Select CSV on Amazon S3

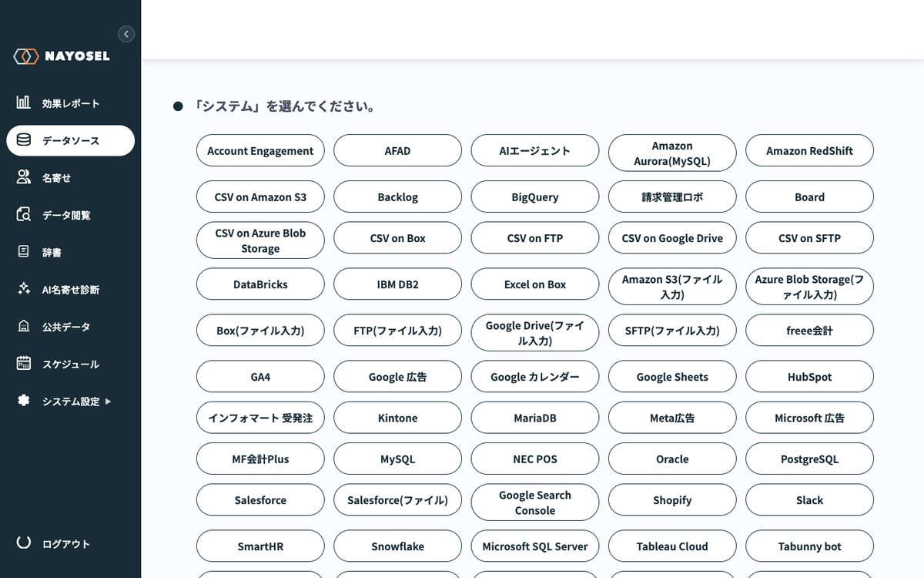coord(260,197)
